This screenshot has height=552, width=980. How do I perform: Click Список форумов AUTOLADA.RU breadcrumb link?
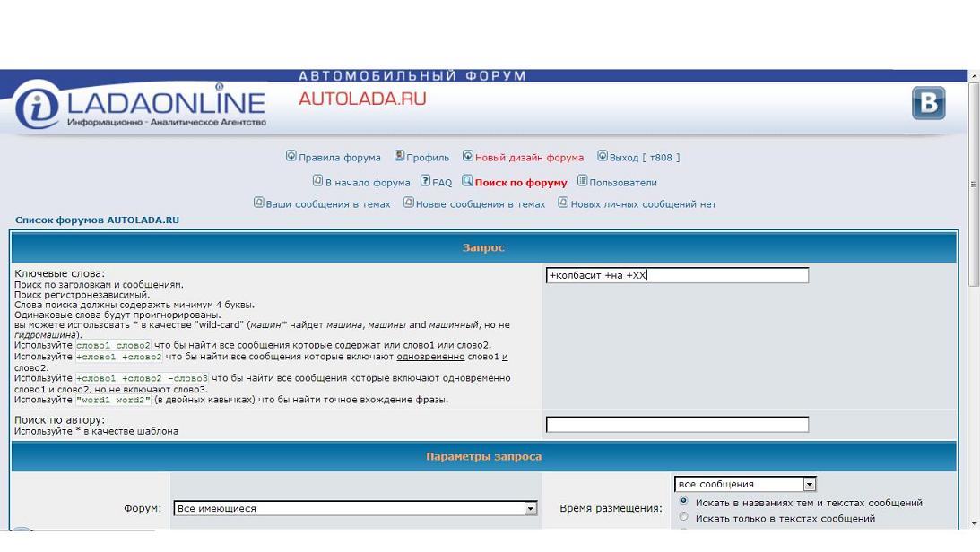coord(97,220)
